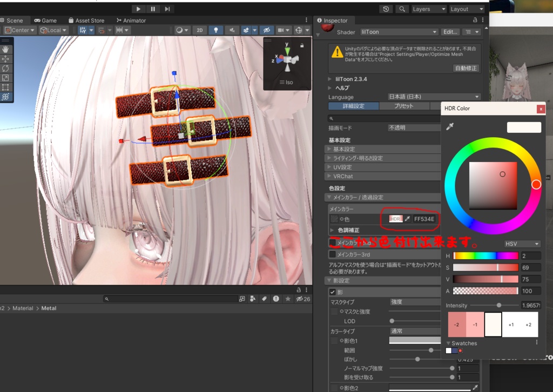Toggle hidden objects visibility in scene toolbar
553x392 pixels.
click(x=267, y=30)
